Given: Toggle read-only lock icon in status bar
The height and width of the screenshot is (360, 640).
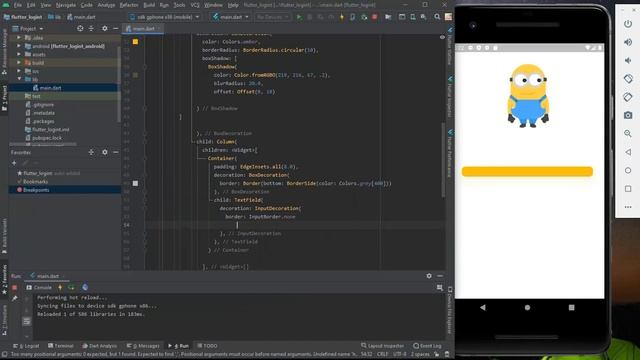Looking at the screenshot, I should (437, 354).
